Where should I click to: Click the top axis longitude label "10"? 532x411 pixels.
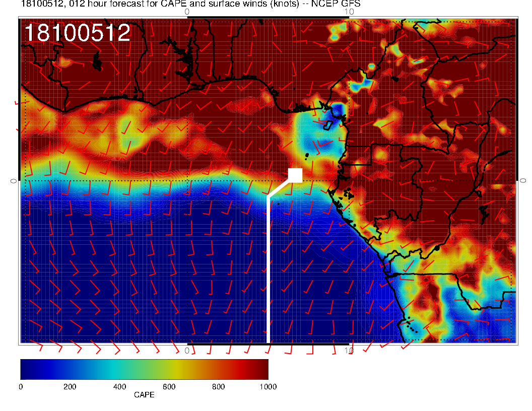(349, 11)
